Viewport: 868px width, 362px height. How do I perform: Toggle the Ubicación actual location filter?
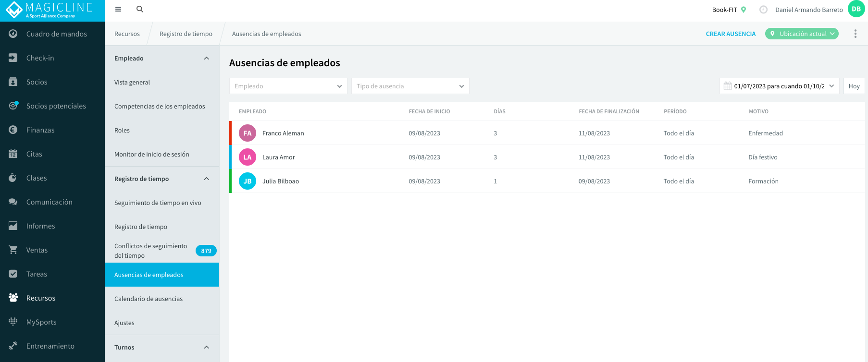(x=802, y=34)
